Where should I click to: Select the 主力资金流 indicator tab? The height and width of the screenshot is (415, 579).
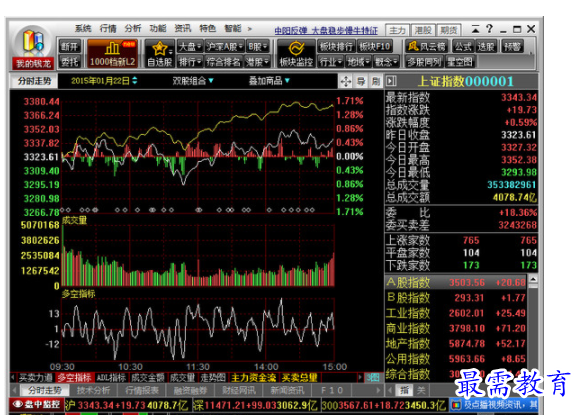(253, 378)
